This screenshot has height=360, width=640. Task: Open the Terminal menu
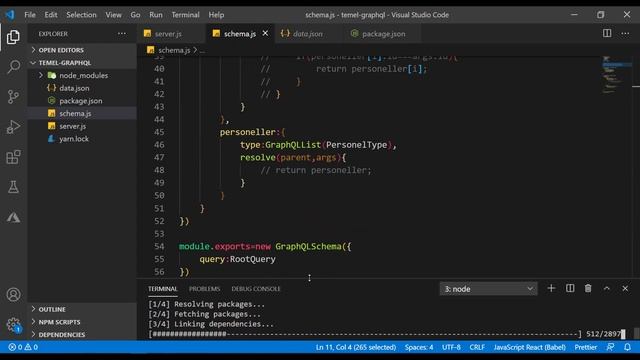(185, 15)
